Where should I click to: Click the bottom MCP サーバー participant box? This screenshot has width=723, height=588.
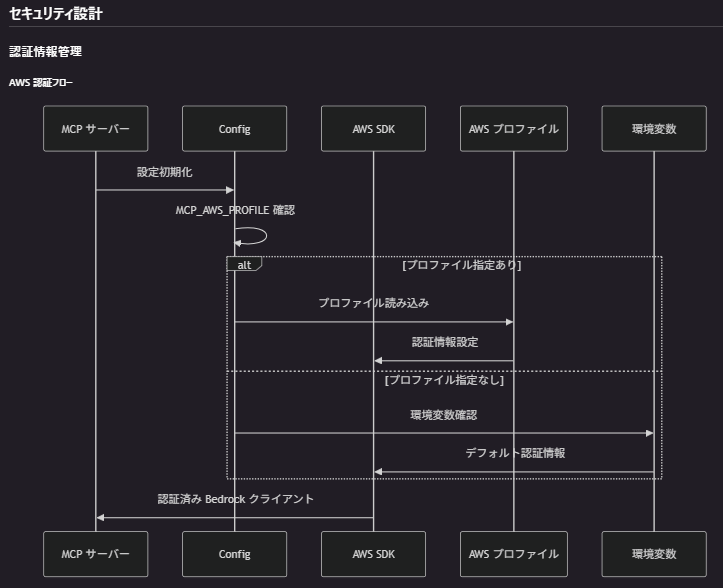95,554
